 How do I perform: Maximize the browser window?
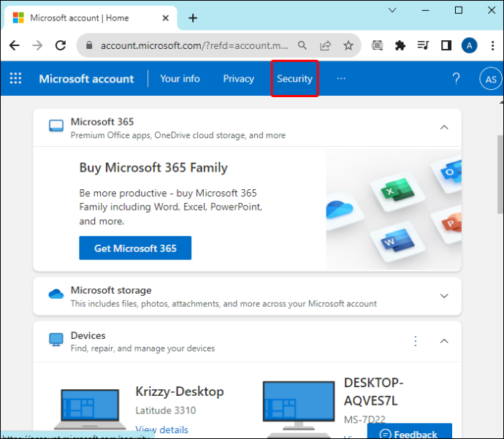tap(459, 10)
